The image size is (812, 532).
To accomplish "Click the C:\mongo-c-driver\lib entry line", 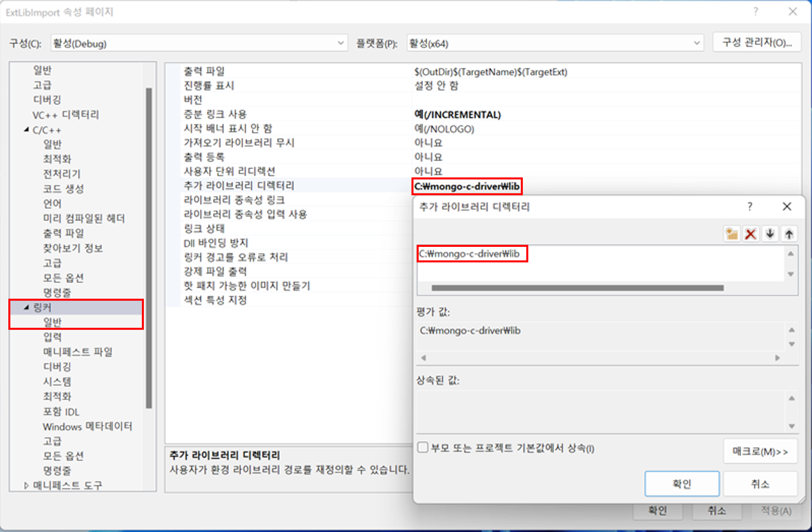I will tap(470, 254).
